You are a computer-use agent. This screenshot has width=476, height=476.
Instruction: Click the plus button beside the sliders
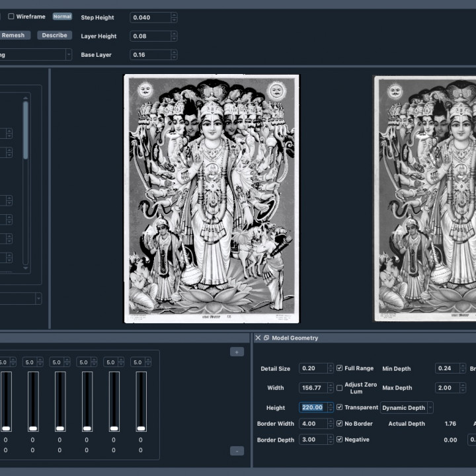pyautogui.click(x=237, y=352)
